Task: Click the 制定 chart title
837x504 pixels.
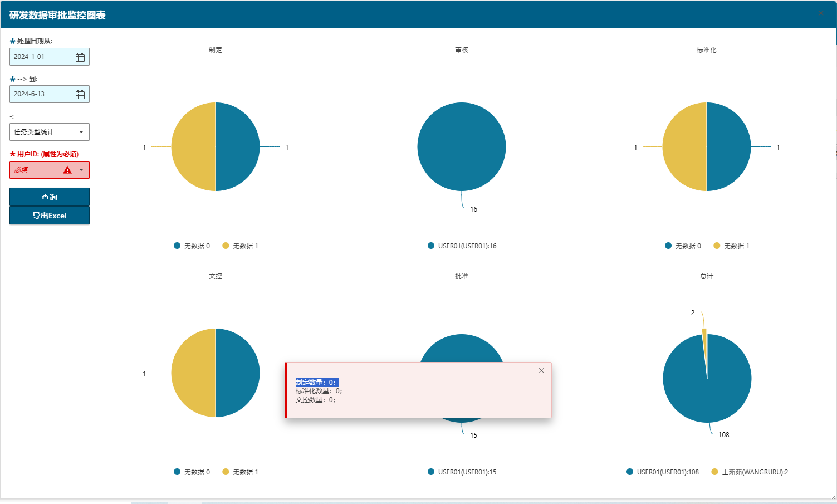Action: tap(216, 50)
